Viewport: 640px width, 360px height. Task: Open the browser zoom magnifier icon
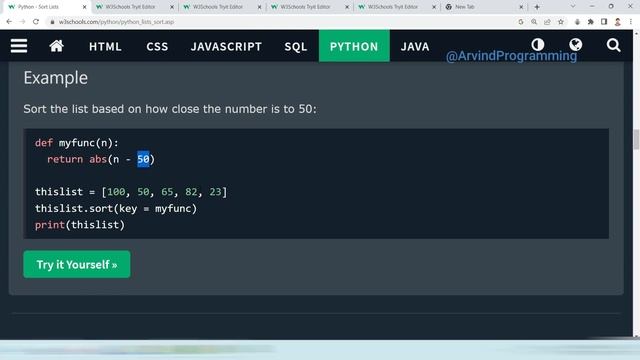pyautogui.click(x=534, y=22)
